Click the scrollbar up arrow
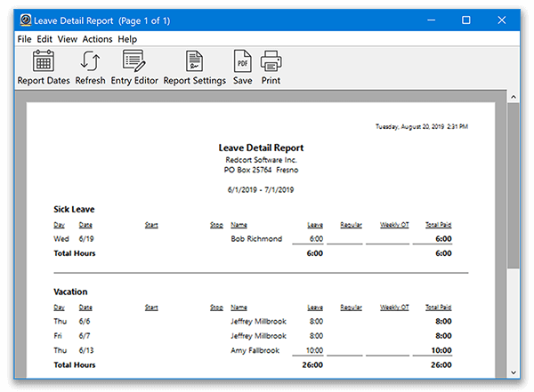 [x=514, y=97]
